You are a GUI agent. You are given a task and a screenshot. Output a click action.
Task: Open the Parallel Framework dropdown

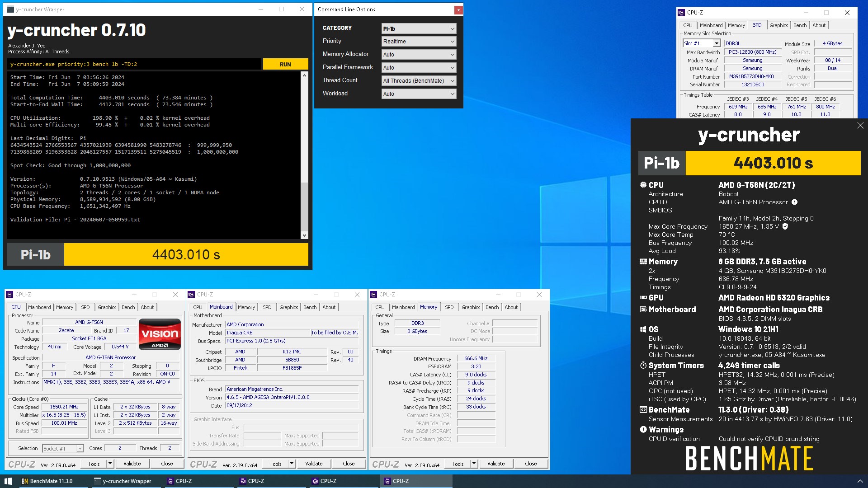[x=419, y=68]
